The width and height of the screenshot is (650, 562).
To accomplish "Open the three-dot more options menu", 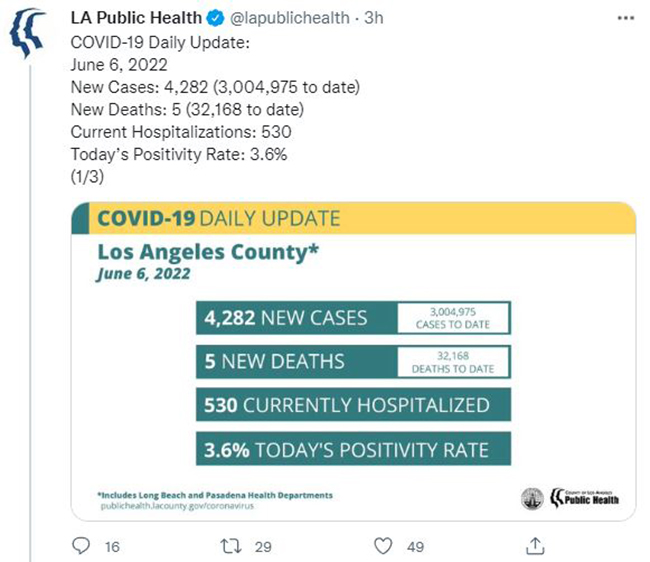I will pos(626,18).
